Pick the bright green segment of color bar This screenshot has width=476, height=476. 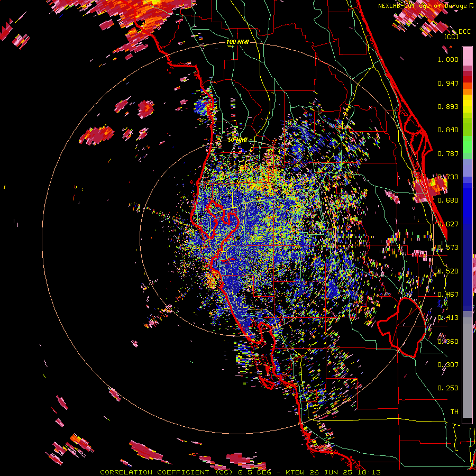coord(467,144)
